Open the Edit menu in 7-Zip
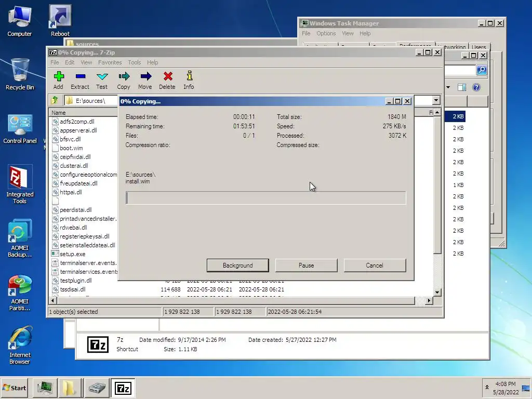 [x=70, y=62]
